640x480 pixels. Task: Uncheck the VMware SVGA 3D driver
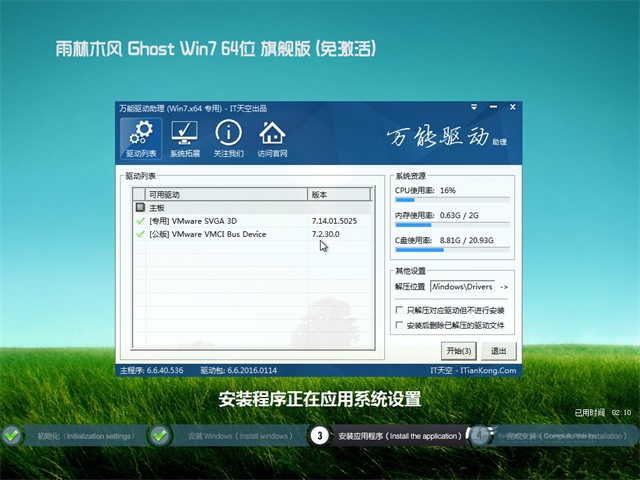click(140, 221)
